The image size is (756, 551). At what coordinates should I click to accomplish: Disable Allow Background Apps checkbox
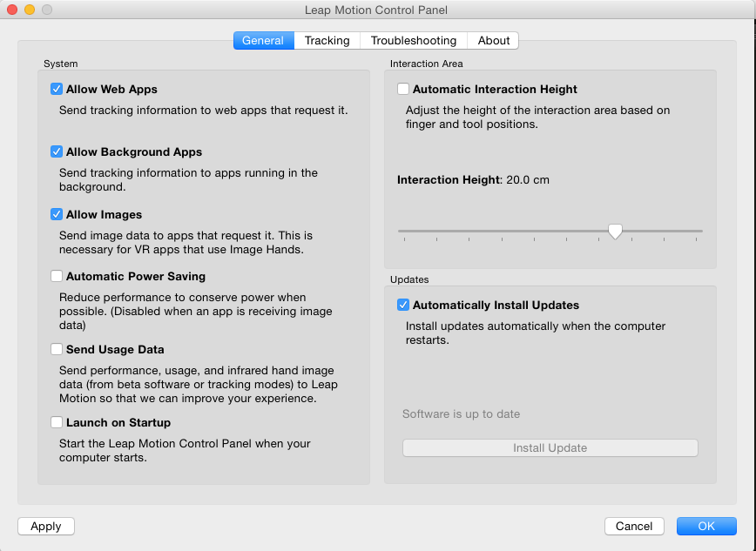[57, 151]
